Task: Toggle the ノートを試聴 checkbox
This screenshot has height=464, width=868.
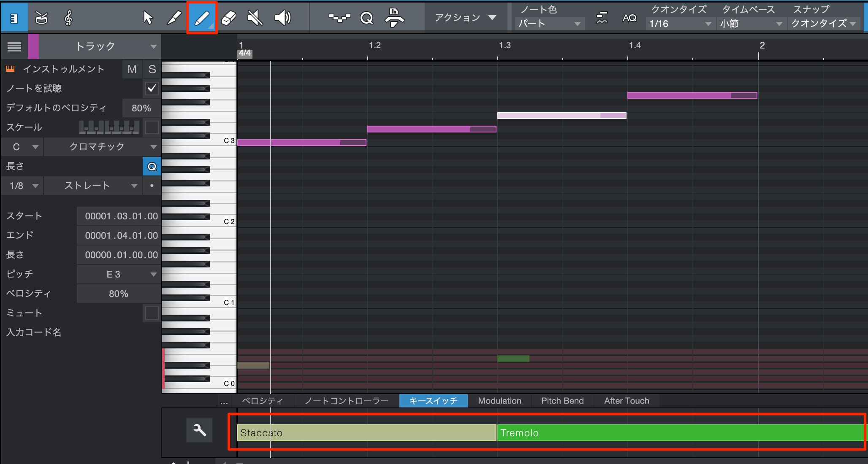Action: tap(152, 89)
